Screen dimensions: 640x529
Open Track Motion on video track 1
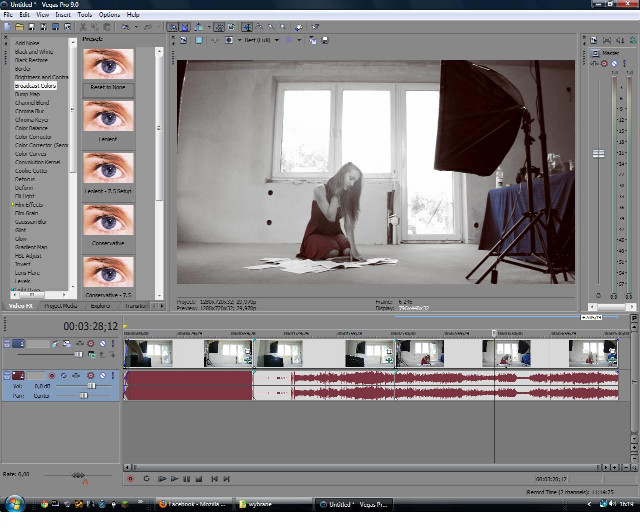point(67,344)
